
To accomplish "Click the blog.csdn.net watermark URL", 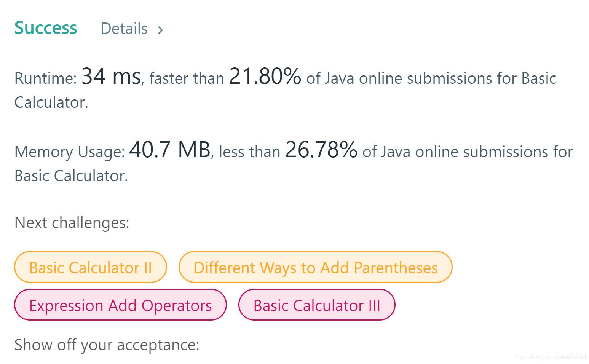I will point(550,357).
